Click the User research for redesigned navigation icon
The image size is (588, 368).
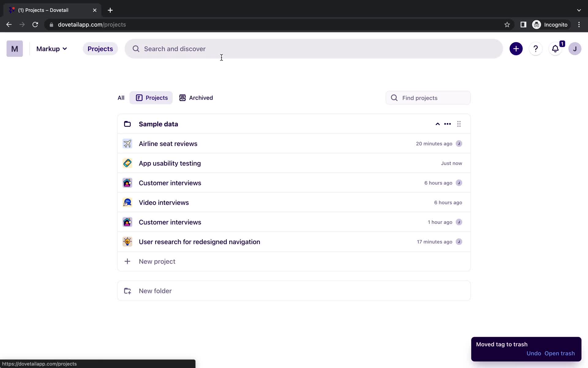[x=127, y=242]
